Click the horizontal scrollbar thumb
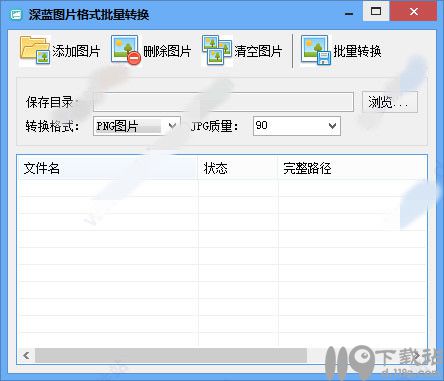The width and height of the screenshot is (444, 381). pyautogui.click(x=171, y=355)
